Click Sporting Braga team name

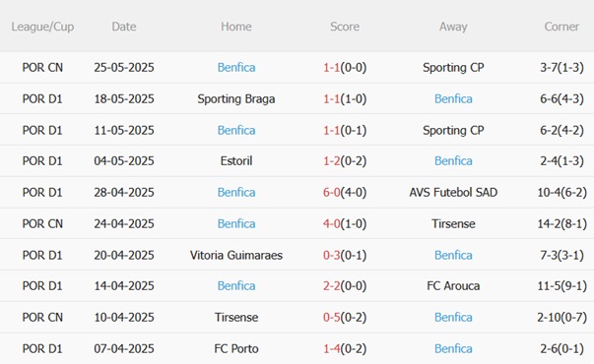236,98
